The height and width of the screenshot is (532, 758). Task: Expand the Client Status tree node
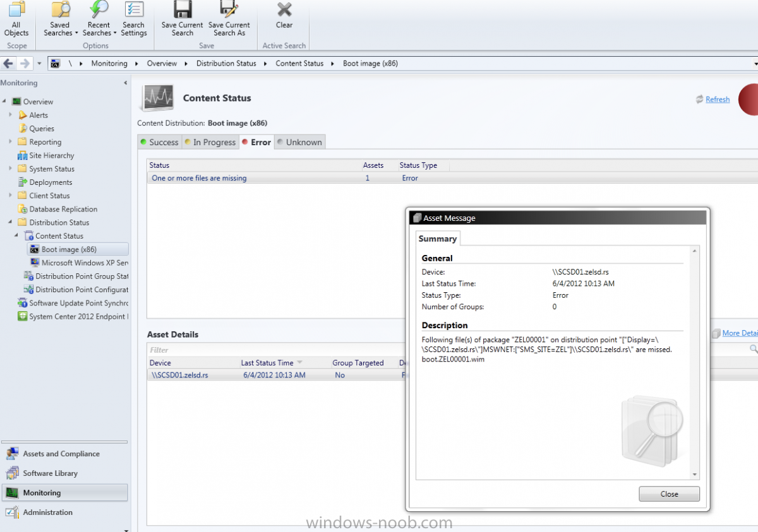(x=10, y=195)
